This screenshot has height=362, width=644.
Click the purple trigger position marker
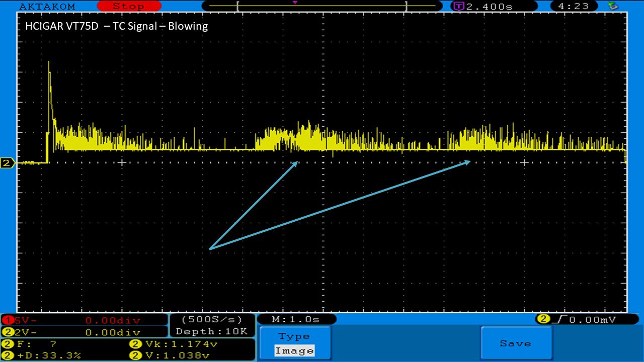coord(295,3)
